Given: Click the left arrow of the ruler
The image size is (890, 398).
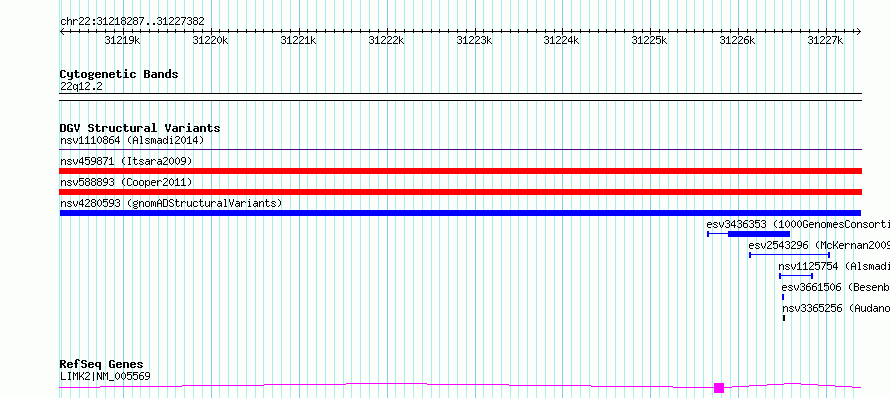Looking at the screenshot, I should point(62,32).
